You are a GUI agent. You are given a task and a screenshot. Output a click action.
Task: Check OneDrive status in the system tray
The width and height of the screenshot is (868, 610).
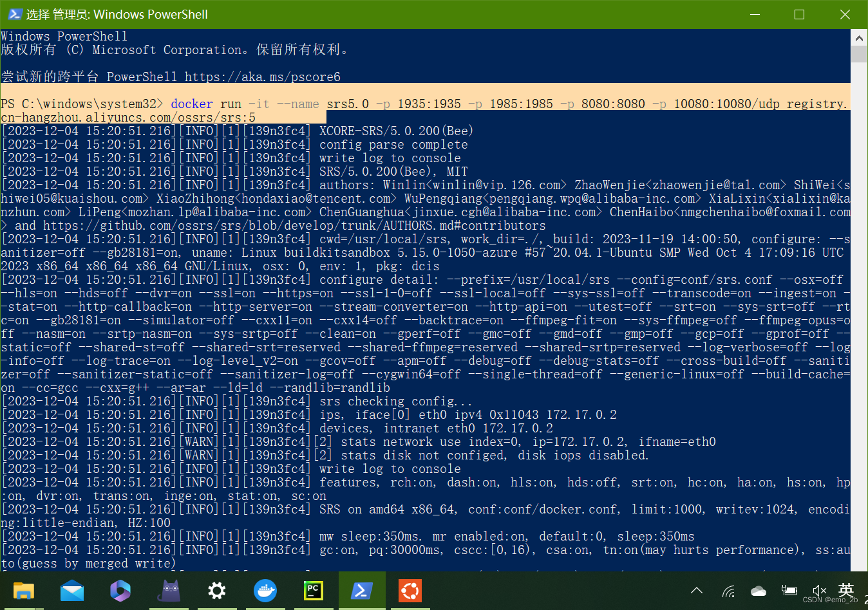click(x=758, y=591)
